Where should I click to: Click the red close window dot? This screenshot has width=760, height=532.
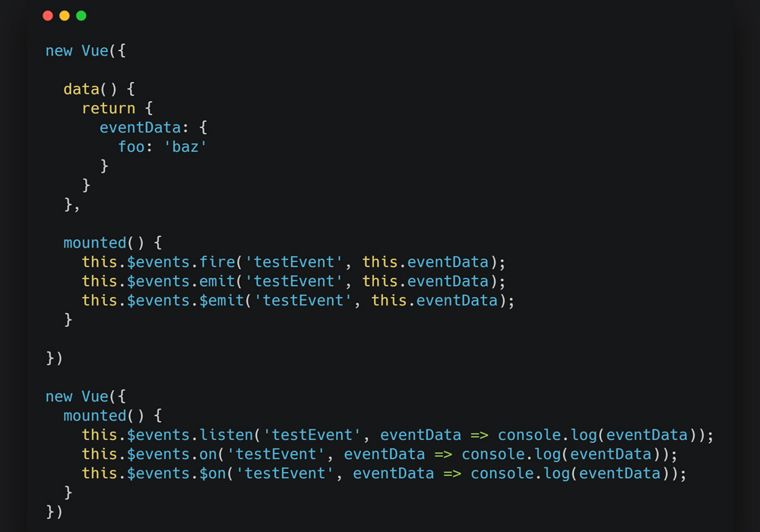pyautogui.click(x=47, y=16)
